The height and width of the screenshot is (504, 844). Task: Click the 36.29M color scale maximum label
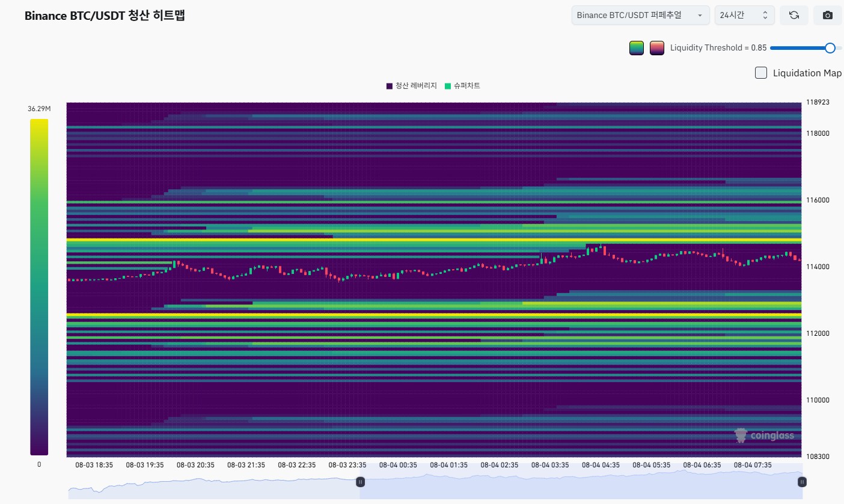click(x=39, y=109)
